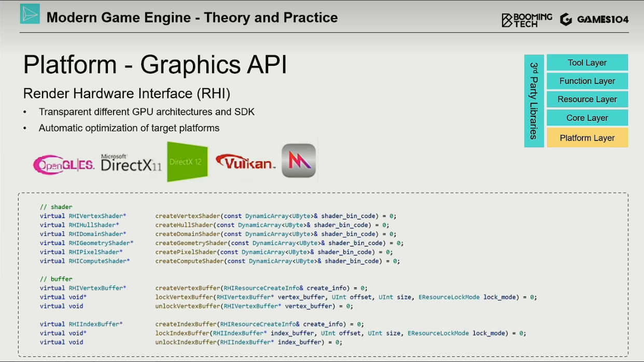Click the bullet about automatic optimization
Viewport: 644px width, 362px height.
click(x=129, y=128)
